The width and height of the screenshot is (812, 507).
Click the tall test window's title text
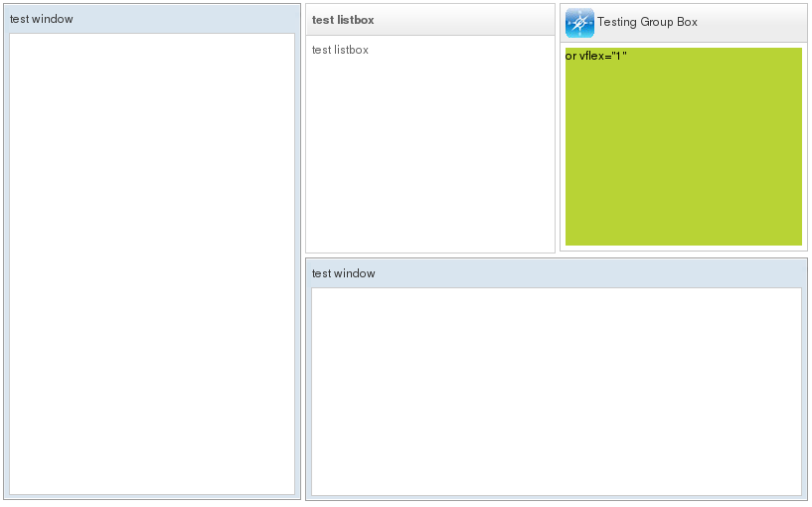(x=41, y=19)
